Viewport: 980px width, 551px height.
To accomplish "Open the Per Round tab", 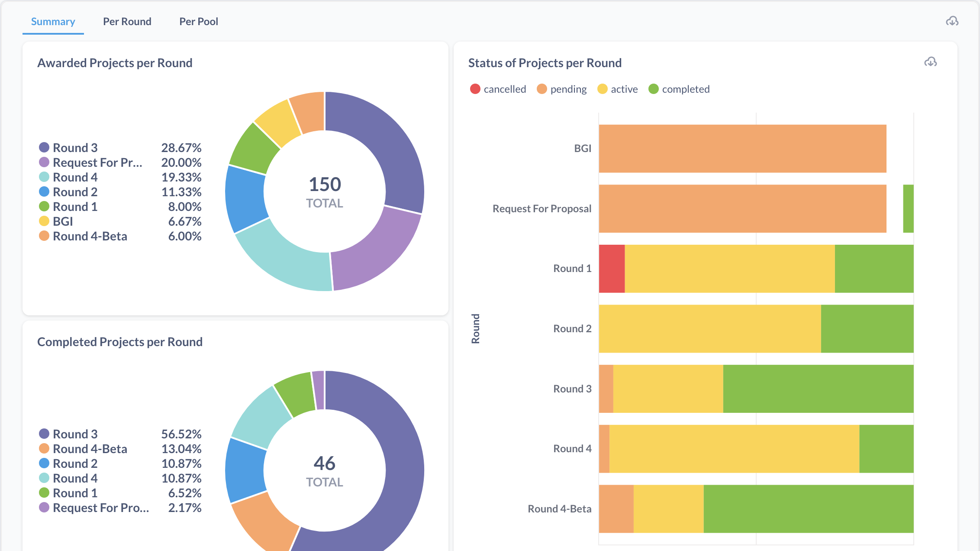I will point(127,22).
